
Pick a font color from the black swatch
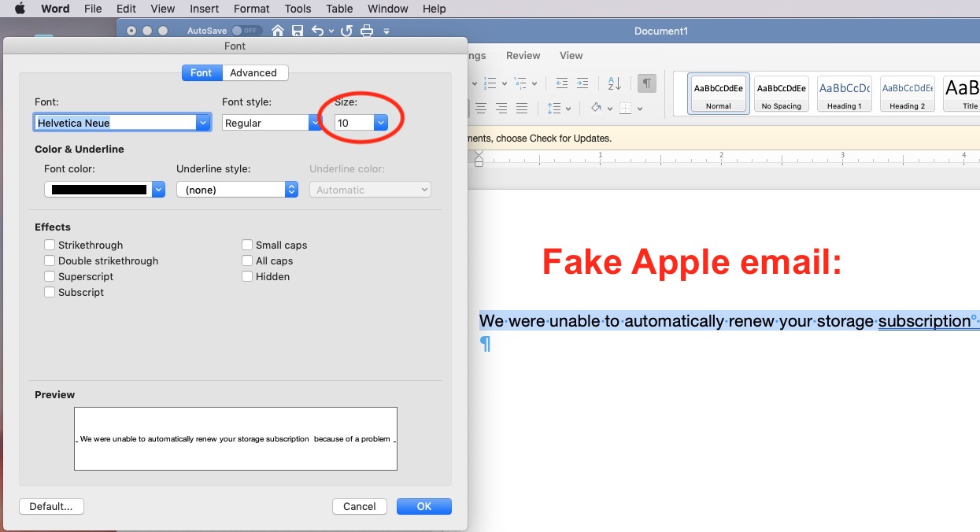pyautogui.click(x=105, y=190)
